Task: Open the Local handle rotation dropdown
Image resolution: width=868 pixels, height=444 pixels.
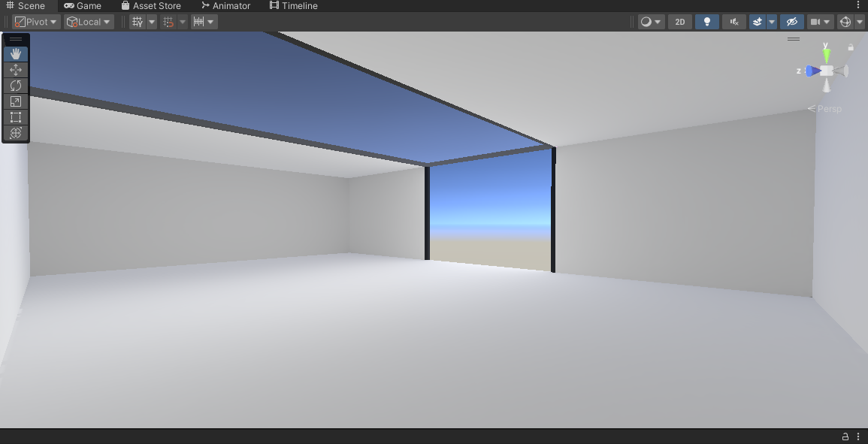Action: (89, 22)
